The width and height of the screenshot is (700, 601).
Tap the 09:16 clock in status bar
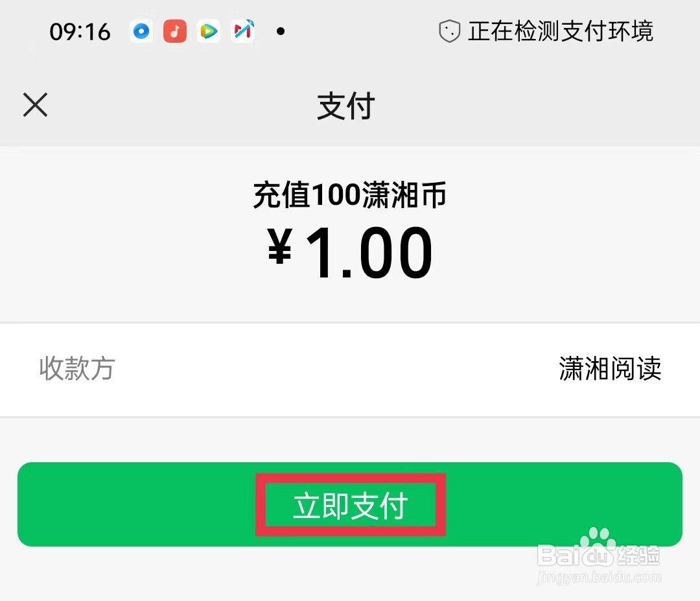[80, 32]
